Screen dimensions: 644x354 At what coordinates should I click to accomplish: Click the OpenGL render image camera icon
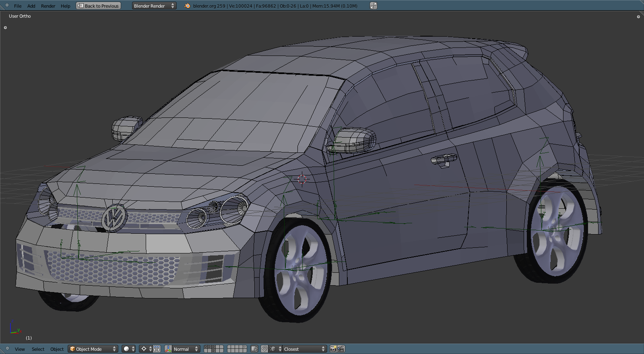tap(333, 349)
